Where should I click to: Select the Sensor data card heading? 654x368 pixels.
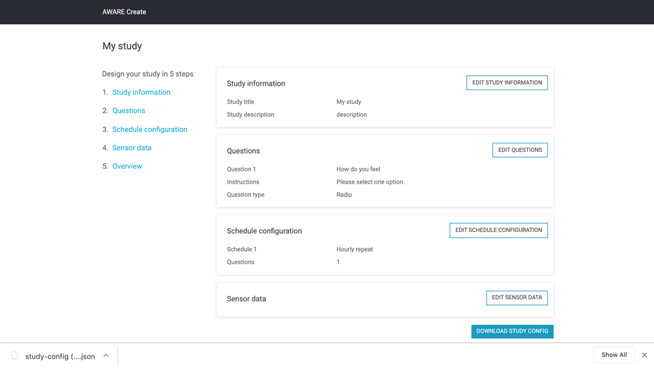click(x=246, y=299)
